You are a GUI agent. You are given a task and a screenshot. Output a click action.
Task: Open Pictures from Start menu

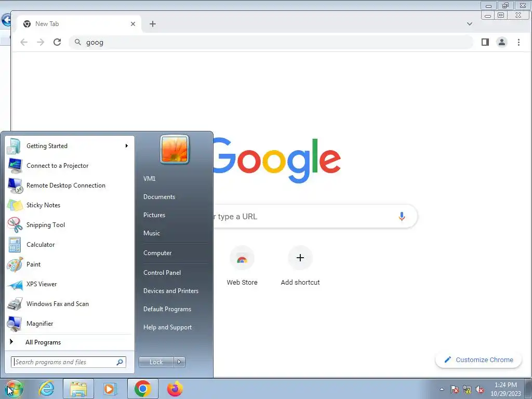(x=154, y=215)
